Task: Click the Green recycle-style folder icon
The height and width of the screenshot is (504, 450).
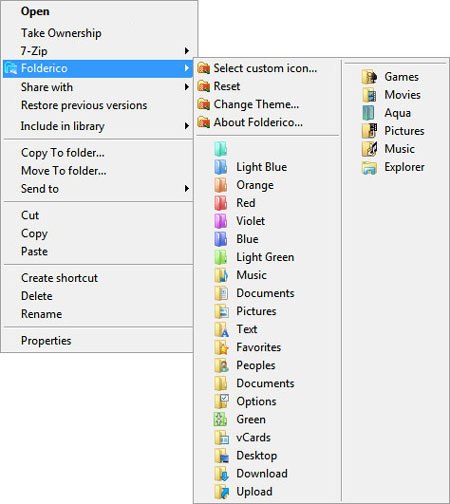Action: tap(221, 419)
